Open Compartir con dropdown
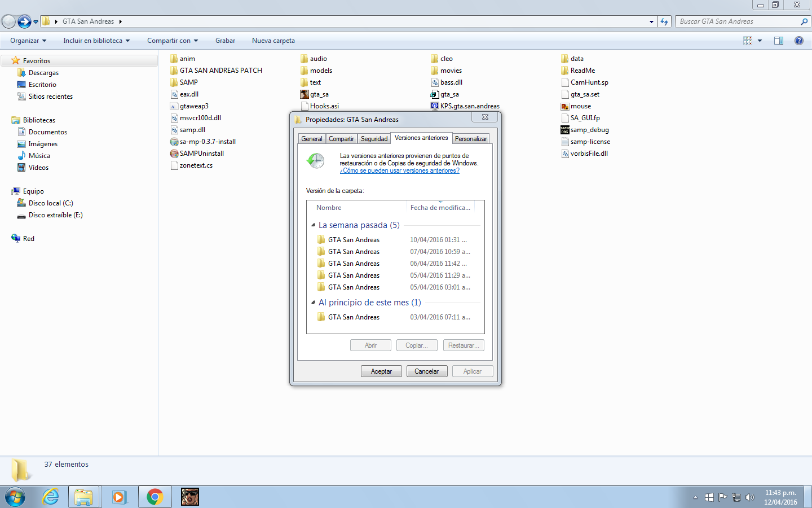Viewport: 812px width, 508px height. [173, 41]
